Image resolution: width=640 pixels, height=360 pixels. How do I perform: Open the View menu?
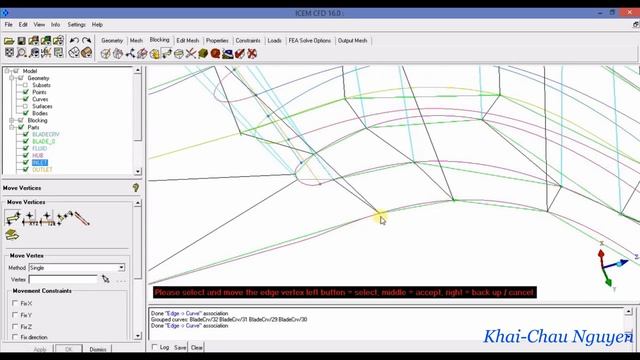click(x=39, y=24)
